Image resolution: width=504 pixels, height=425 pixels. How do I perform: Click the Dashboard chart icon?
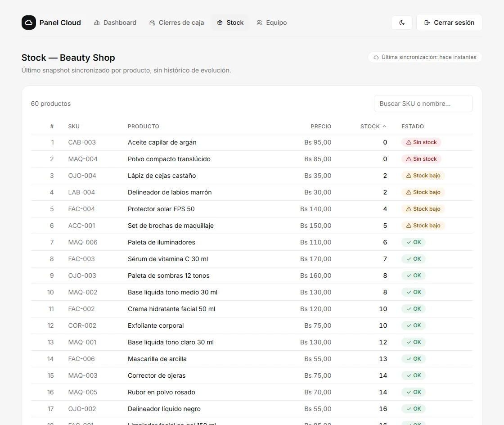(x=97, y=23)
